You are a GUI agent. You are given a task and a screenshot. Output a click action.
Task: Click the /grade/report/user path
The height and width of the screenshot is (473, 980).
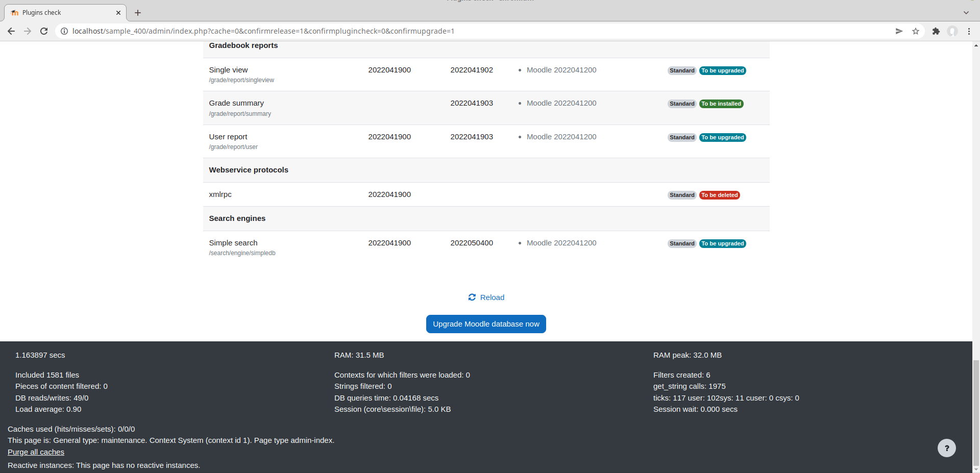[x=233, y=147]
